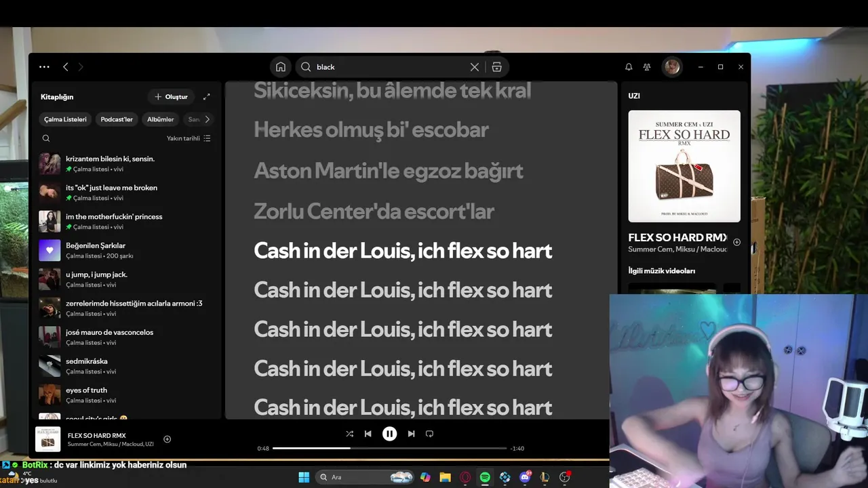Jump to lyric 'Zorlu Center'da escort'lar'

tap(374, 211)
